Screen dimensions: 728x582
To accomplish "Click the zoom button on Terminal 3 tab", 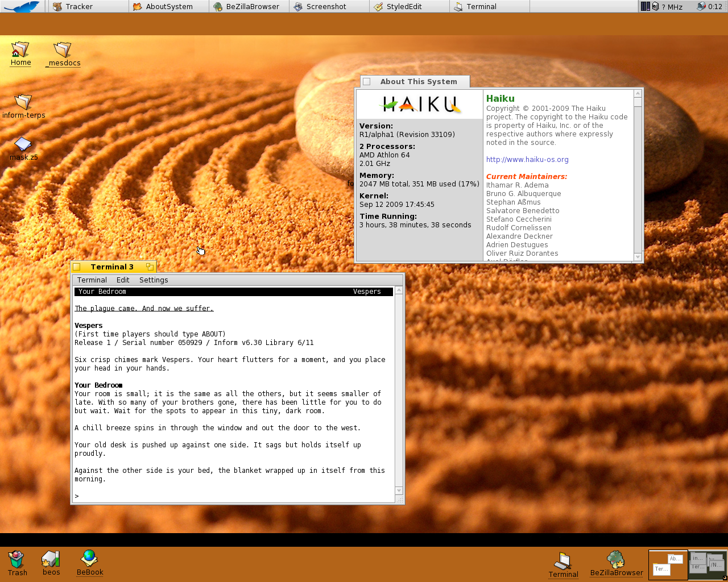I will tap(150, 267).
